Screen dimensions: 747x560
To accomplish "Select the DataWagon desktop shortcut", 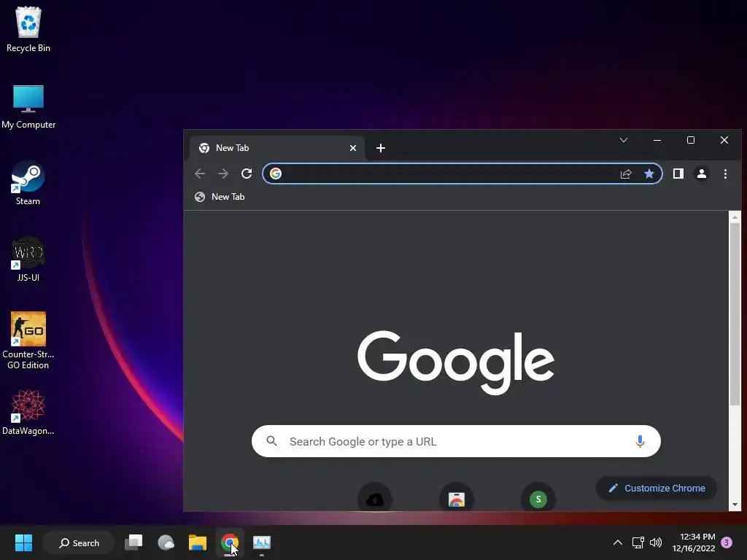I will point(28,413).
